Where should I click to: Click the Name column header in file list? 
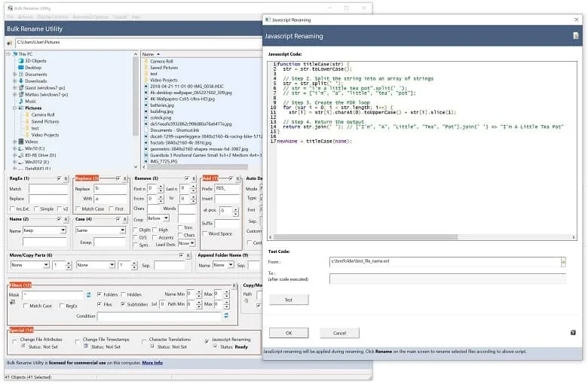pos(148,54)
